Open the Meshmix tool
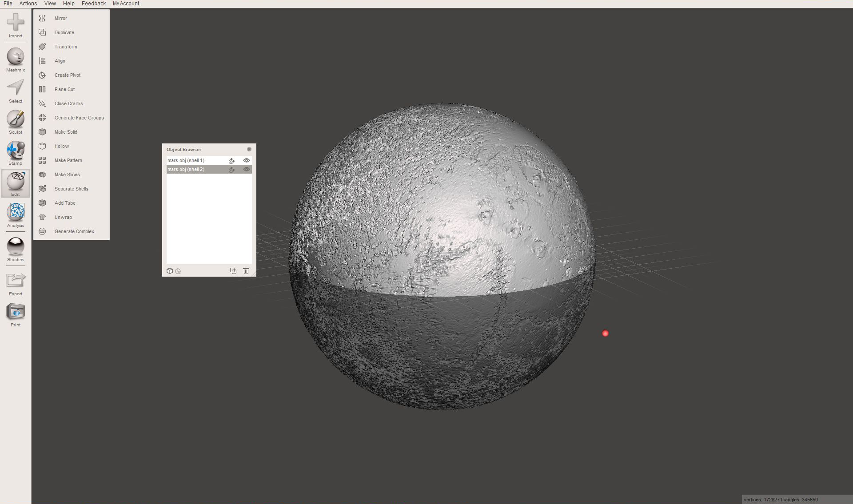Screen dimensions: 853x504 16,57
